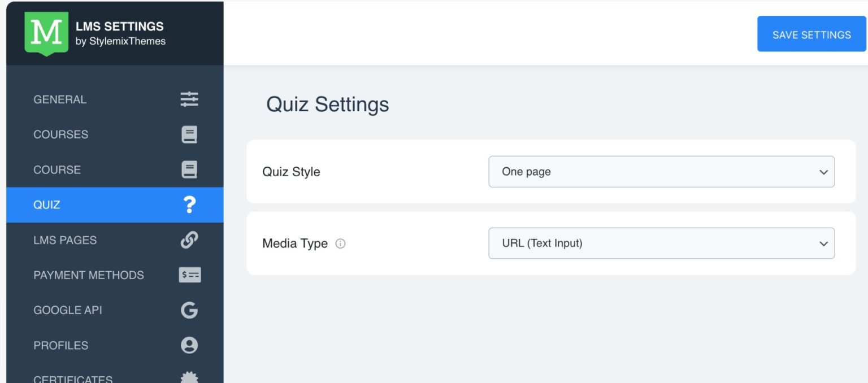This screenshot has height=383, width=868.
Task: Select the Google API icon
Action: pyautogui.click(x=189, y=310)
